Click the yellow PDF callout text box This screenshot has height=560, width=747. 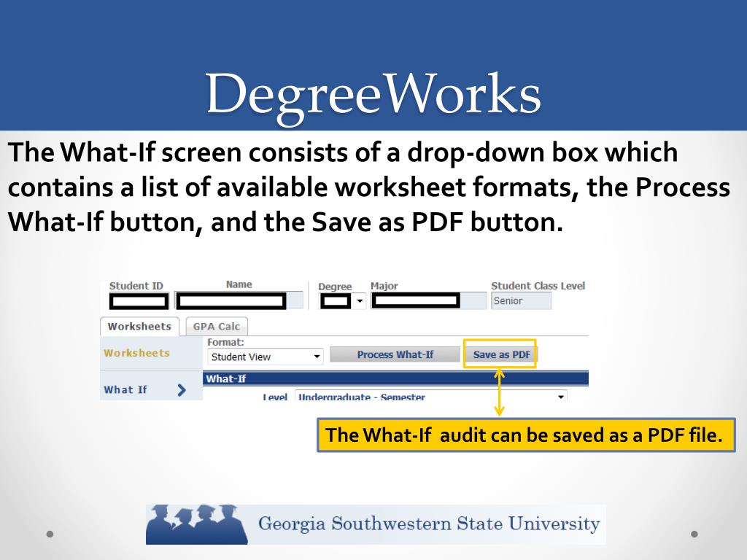pyautogui.click(x=526, y=435)
